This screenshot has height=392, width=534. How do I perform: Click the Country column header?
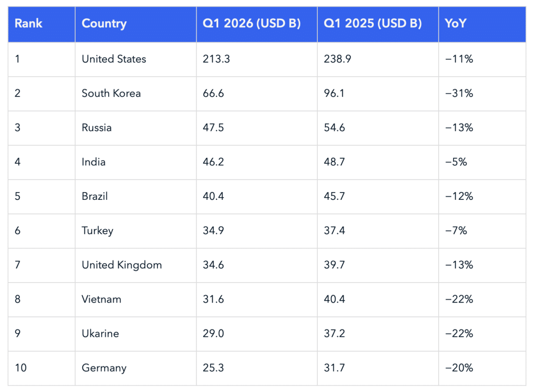click(104, 24)
